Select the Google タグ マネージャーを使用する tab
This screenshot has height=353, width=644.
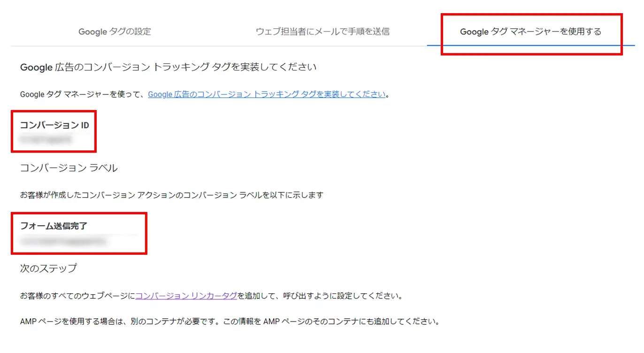pos(530,32)
